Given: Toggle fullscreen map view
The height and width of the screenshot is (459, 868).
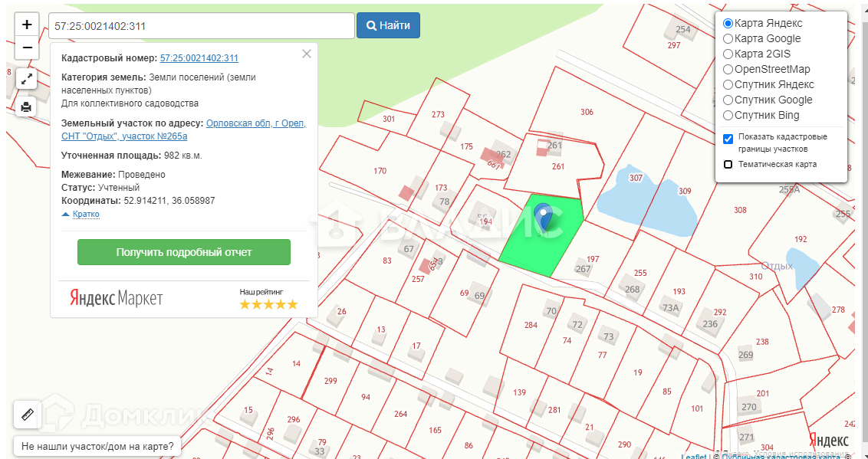Looking at the screenshot, I should pyautogui.click(x=26, y=79).
